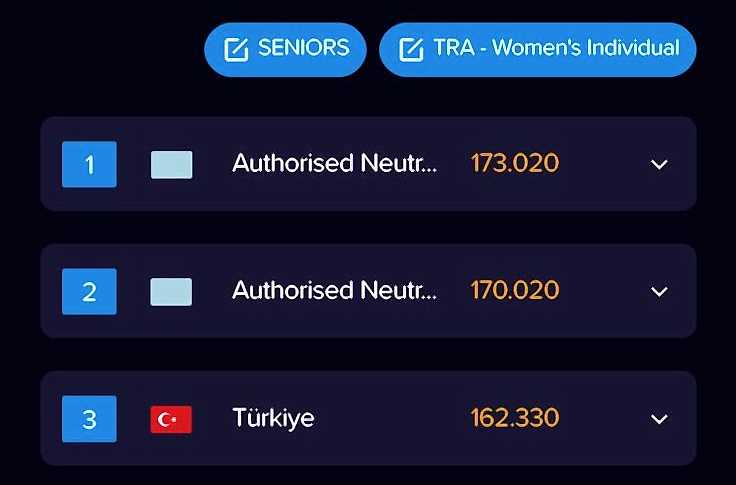Click the neutral flag in the second-place row

pyautogui.click(x=171, y=291)
